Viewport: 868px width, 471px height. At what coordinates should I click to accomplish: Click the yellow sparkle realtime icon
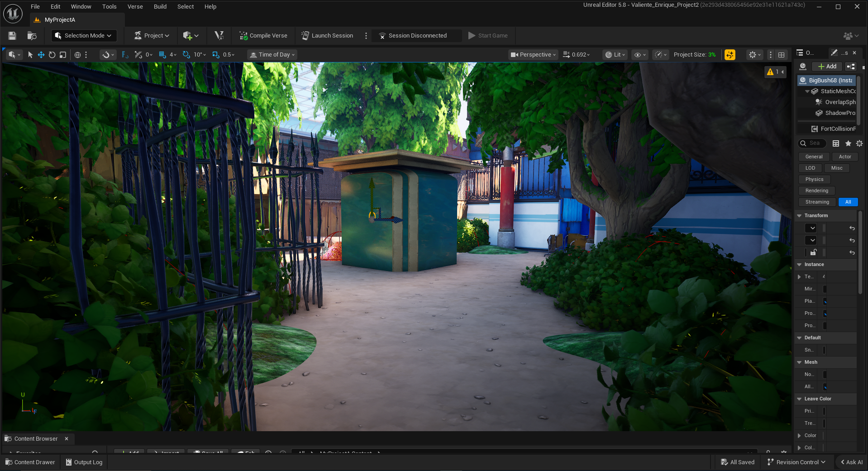point(730,55)
